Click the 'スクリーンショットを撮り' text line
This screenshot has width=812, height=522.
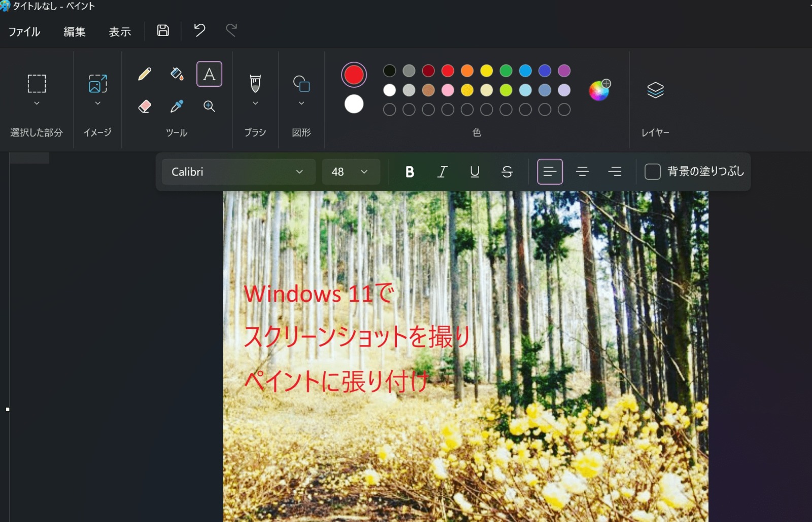357,336
